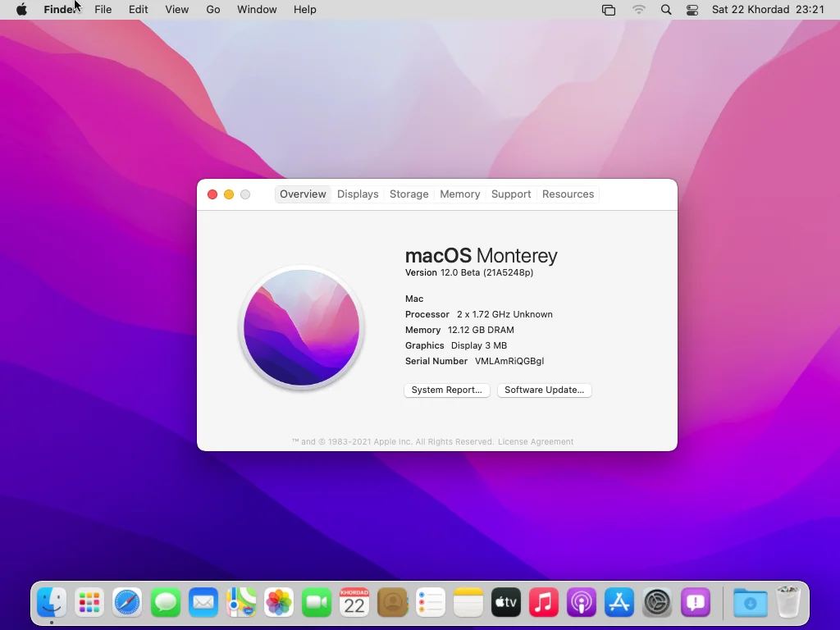Click the macOS Monterey logo image
840x630 pixels.
302,327
